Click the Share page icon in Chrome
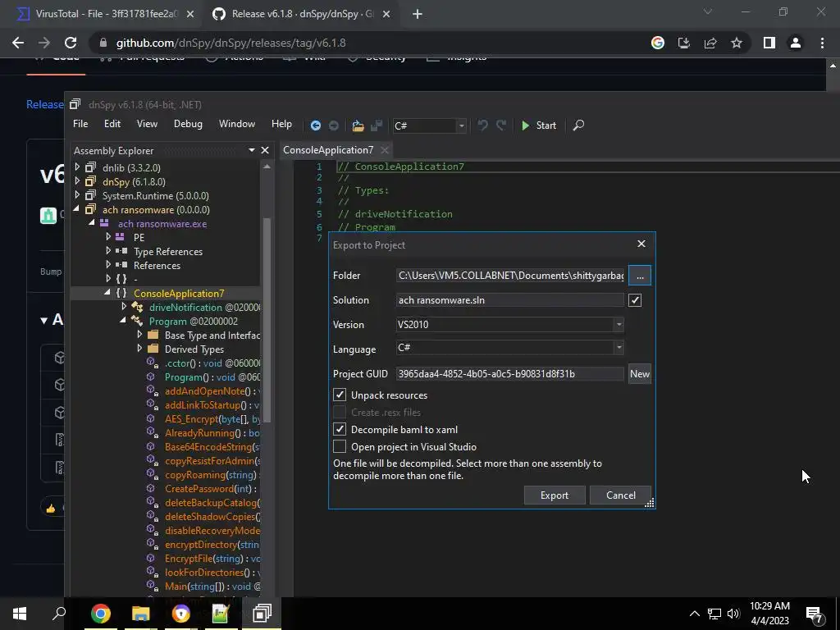The image size is (840, 630). (x=710, y=43)
